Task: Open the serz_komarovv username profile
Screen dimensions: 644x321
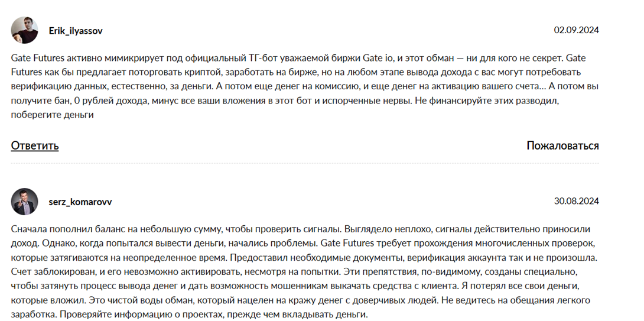Action: pyautogui.click(x=80, y=202)
